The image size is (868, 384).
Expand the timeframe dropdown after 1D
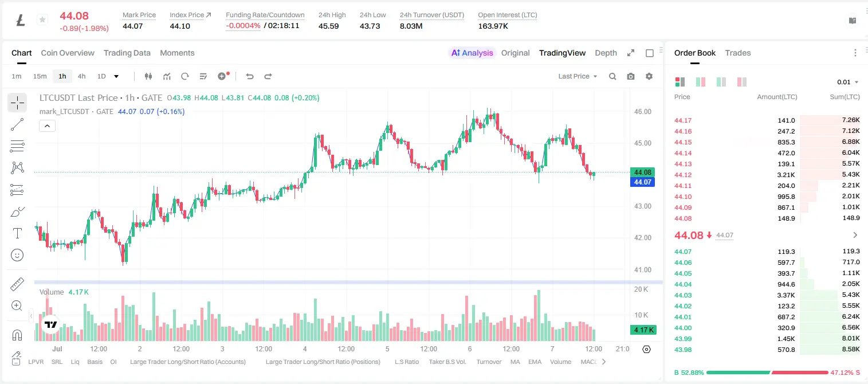116,76
